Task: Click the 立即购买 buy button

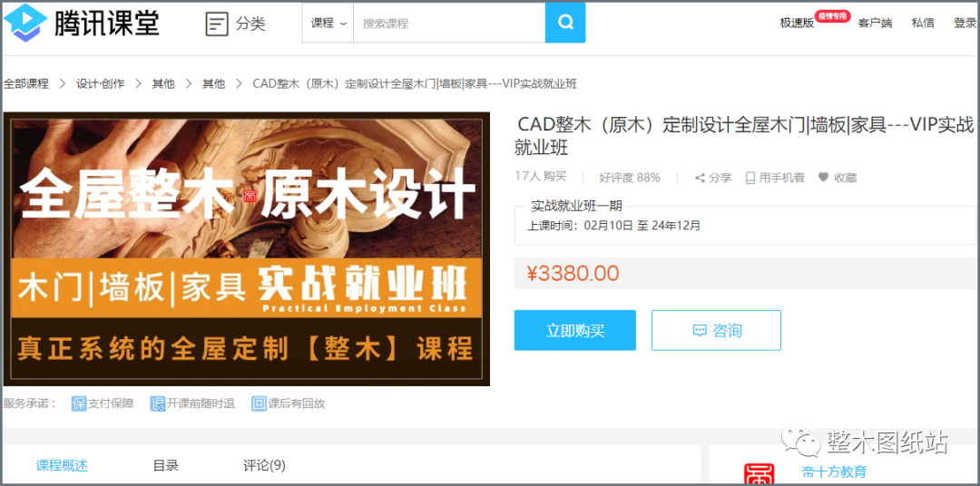Action: point(575,330)
